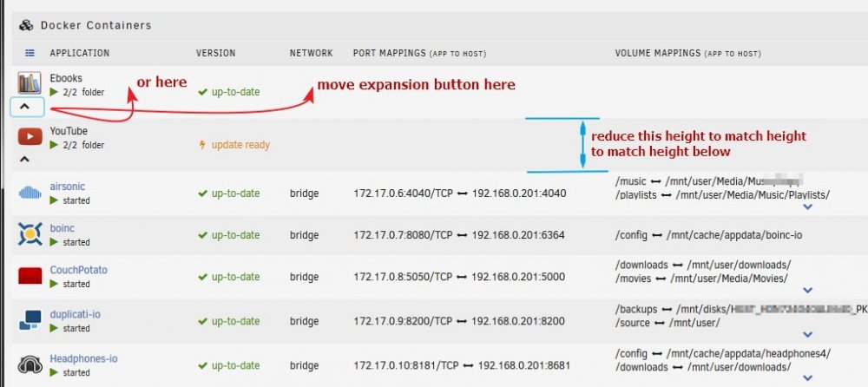Click the Docker Containers cubes icon
Screen dimensions: 868x387
click(26, 25)
